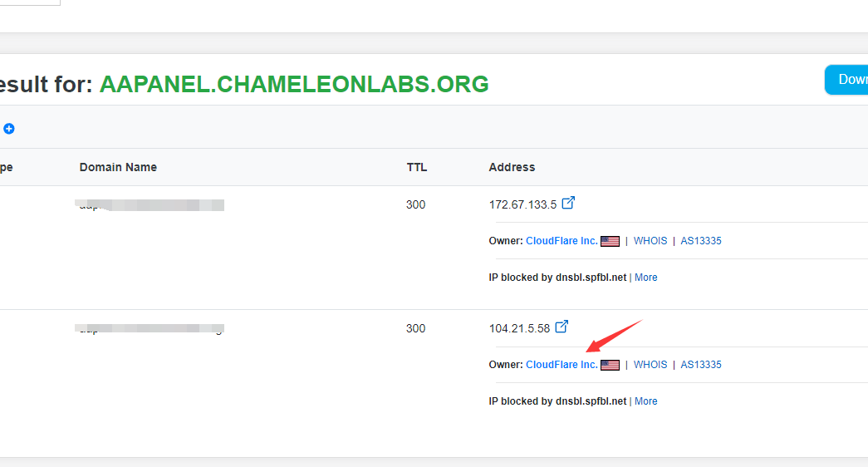
Task: Click the AAPANEL.CHAMELEONLABS.ORG heading
Action: point(294,84)
